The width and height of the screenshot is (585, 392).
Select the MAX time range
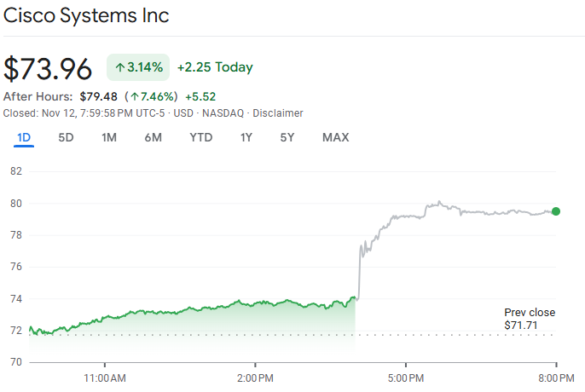[335, 138]
